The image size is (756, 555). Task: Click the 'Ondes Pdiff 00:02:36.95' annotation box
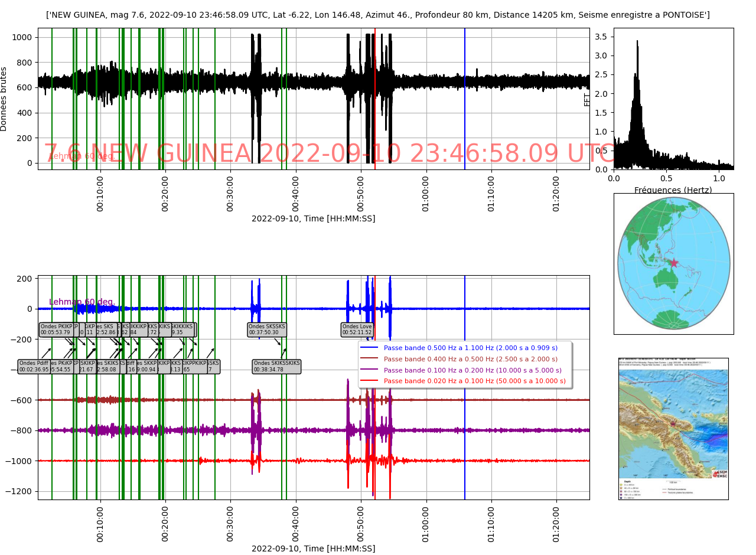click(x=34, y=367)
